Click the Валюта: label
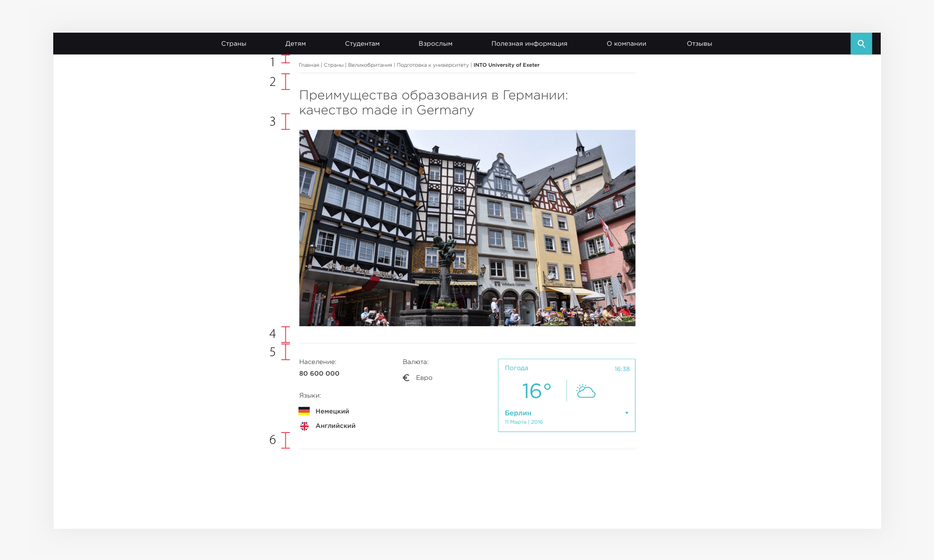This screenshot has width=934, height=560. click(415, 362)
